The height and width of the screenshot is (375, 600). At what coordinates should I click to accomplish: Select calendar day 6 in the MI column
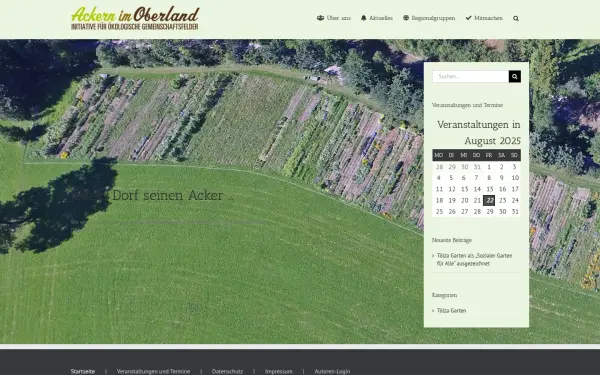click(x=464, y=178)
